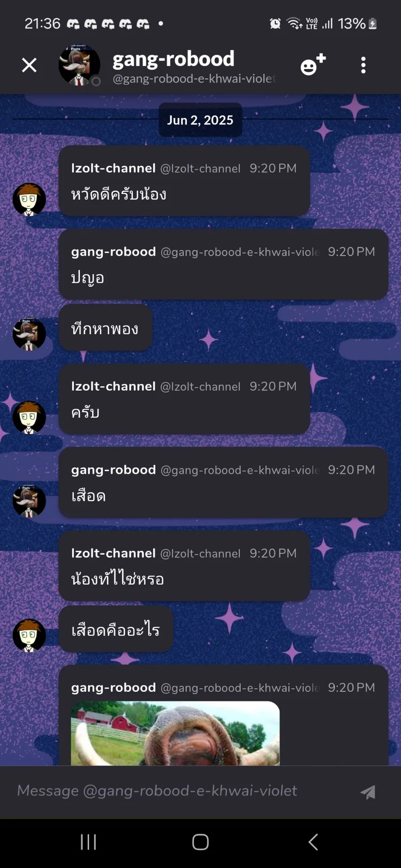Open the Android recent apps button
Screen dimensions: 401x868
pyautogui.click(x=88, y=842)
